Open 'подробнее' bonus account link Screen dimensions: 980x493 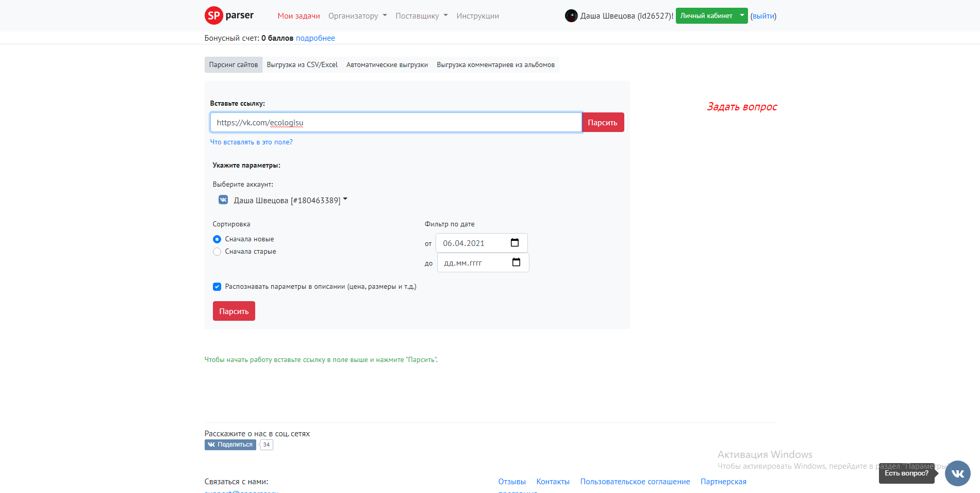(x=315, y=38)
